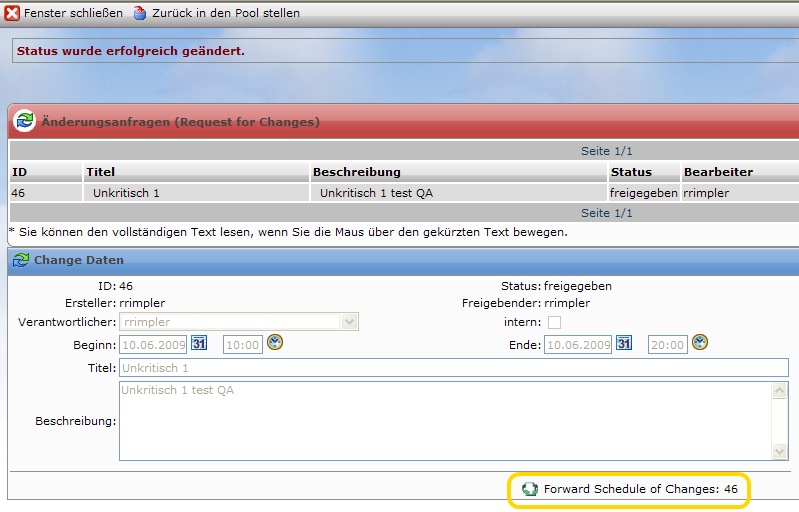Click the Change Daten header icon

tap(20, 260)
